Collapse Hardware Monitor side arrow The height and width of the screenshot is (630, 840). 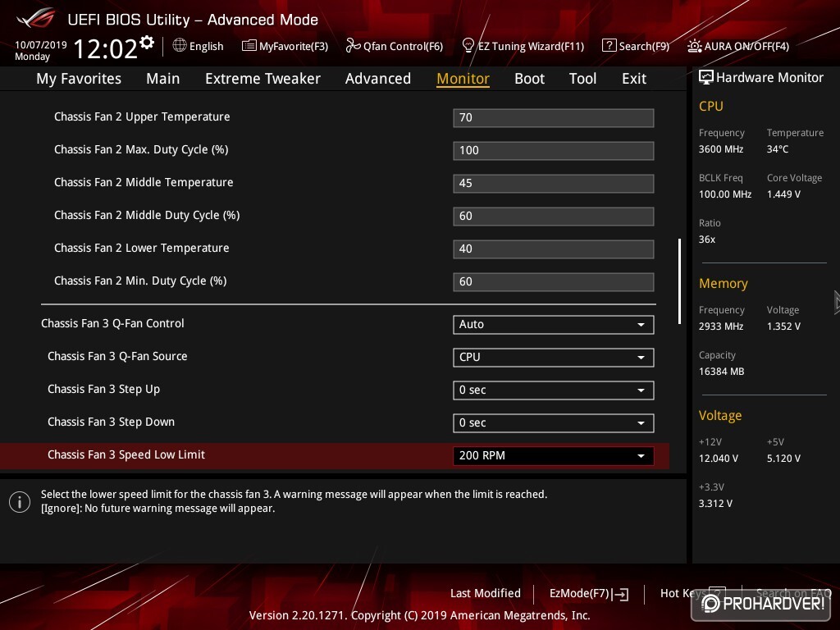pos(836,303)
